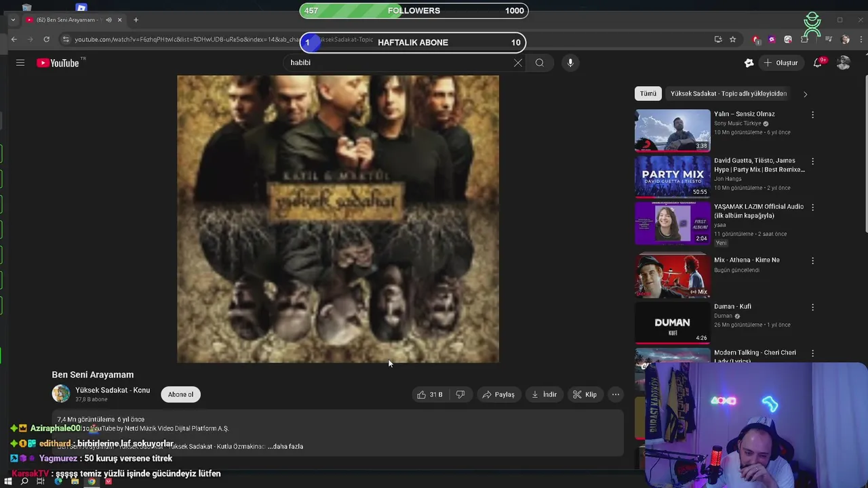This screenshot has width=868, height=488.
Task: Open Yüksek Sadakat channel avatar
Action: pos(61,394)
